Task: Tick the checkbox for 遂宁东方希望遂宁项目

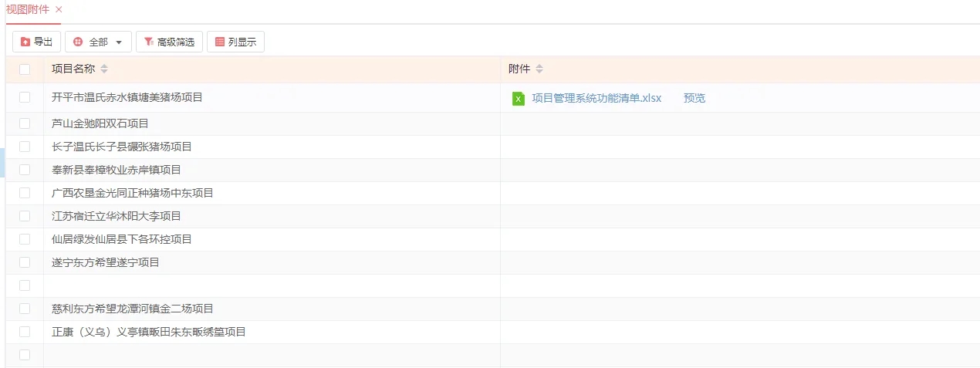Action: [x=25, y=262]
